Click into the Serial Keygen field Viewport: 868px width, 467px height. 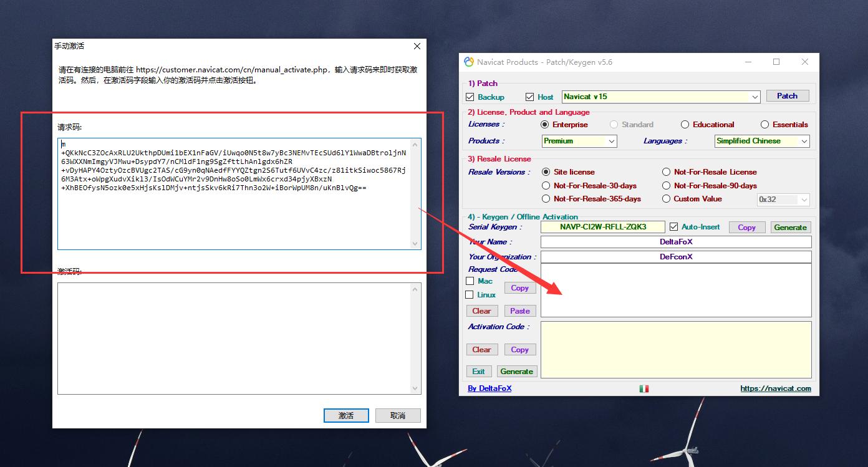coord(603,227)
